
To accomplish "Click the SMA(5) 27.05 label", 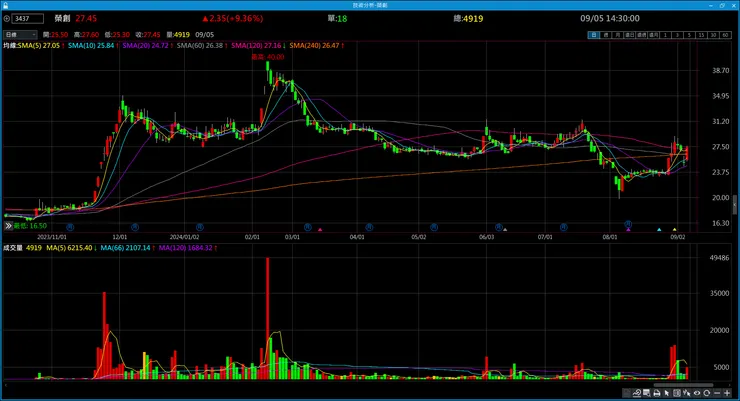I will [41, 46].
